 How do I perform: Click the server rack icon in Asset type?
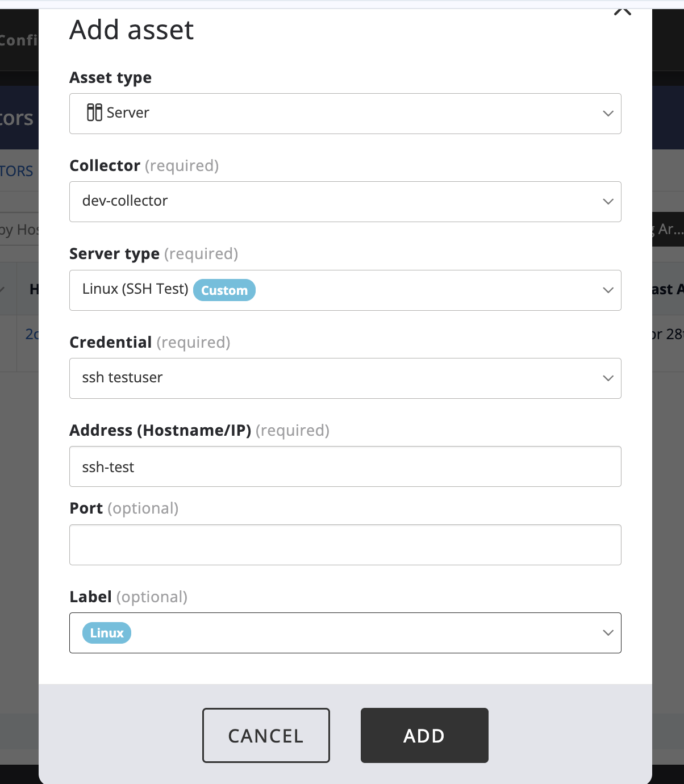94,112
